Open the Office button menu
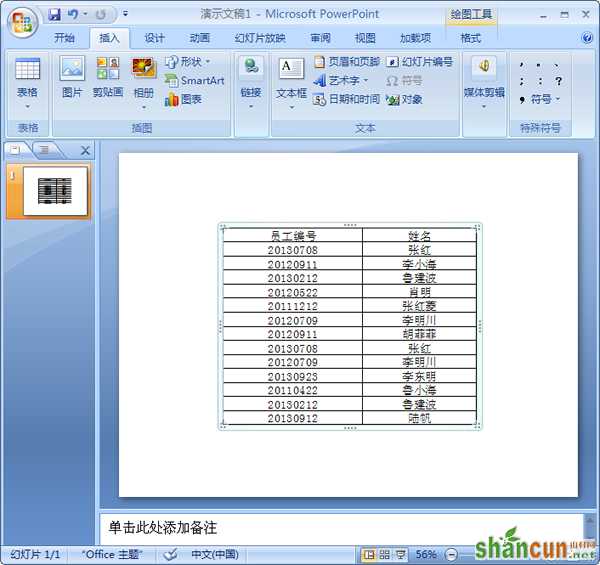Image resolution: width=600 pixels, height=565 pixels. tap(22, 22)
